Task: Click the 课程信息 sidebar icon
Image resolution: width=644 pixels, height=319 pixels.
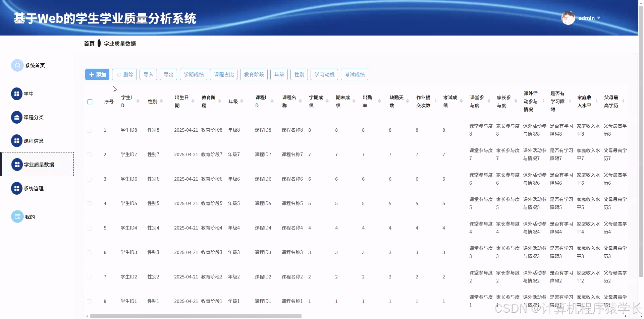Action: click(x=17, y=141)
